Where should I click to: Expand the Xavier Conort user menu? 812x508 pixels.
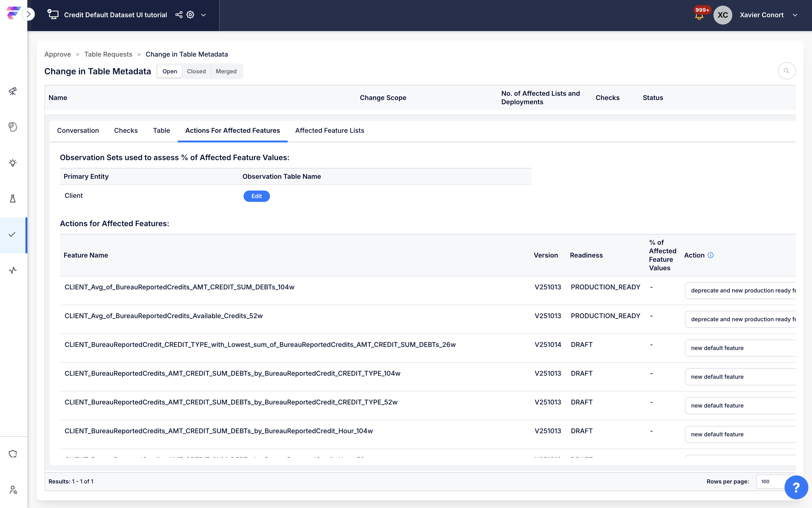[795, 15]
